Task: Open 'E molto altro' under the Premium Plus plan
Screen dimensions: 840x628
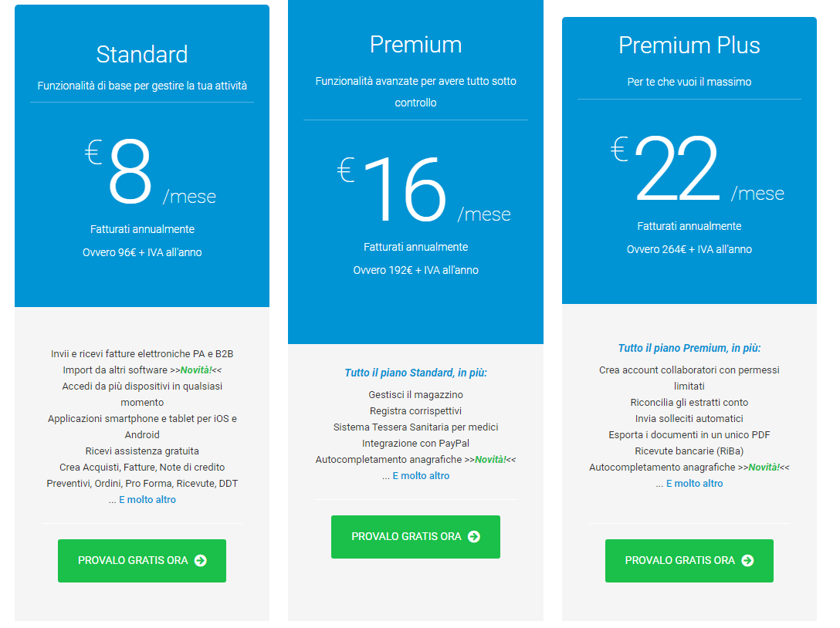Action: tap(694, 484)
